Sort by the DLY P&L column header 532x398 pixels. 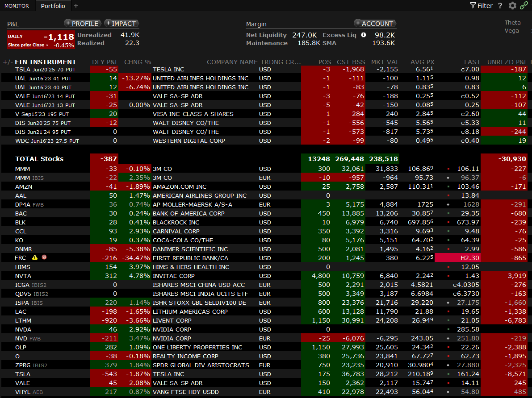tap(105, 62)
